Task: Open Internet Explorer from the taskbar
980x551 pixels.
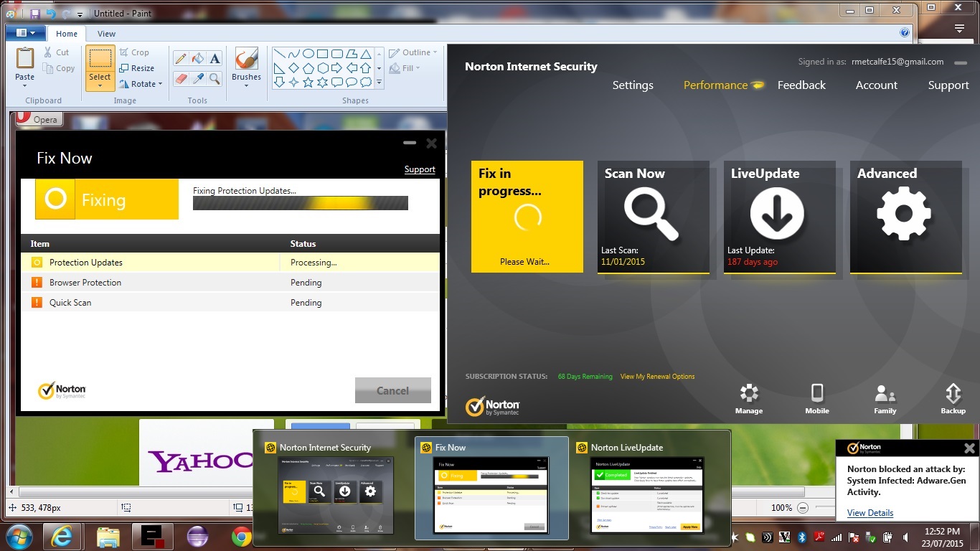Action: pos(63,537)
